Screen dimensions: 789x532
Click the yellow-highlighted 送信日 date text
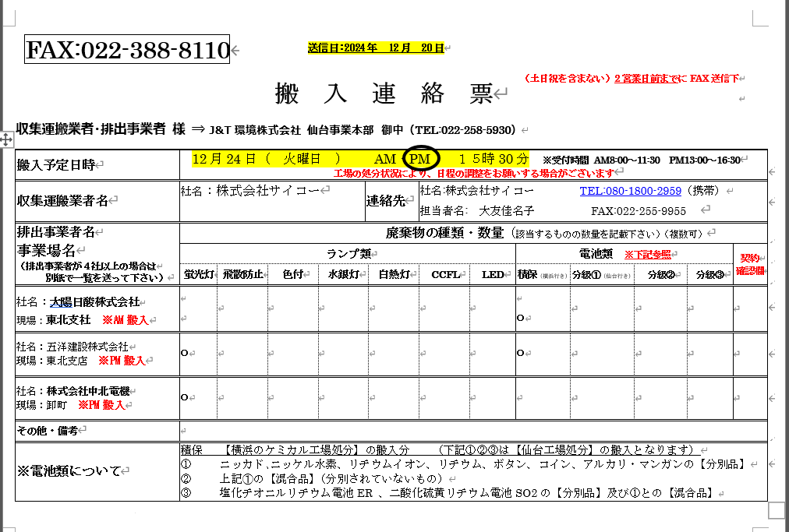tap(376, 48)
